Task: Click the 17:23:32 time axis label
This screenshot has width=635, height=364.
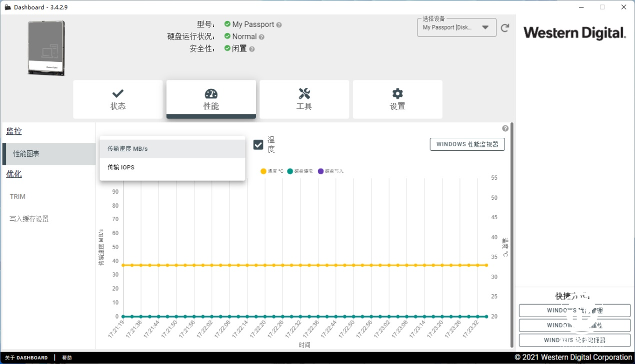Action: click(470, 330)
